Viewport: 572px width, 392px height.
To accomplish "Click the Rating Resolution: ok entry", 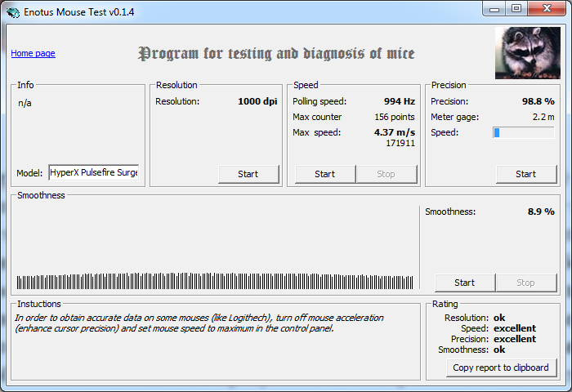I will 475,318.
